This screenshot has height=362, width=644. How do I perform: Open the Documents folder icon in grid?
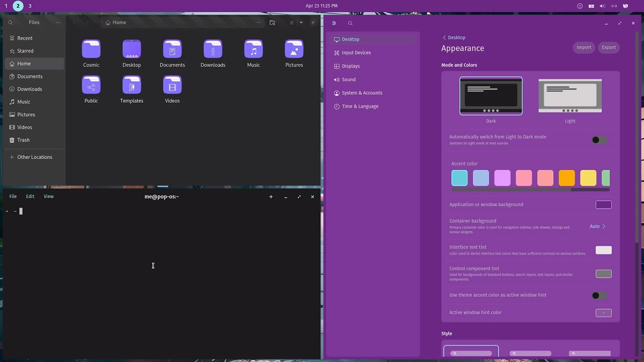pyautogui.click(x=172, y=49)
